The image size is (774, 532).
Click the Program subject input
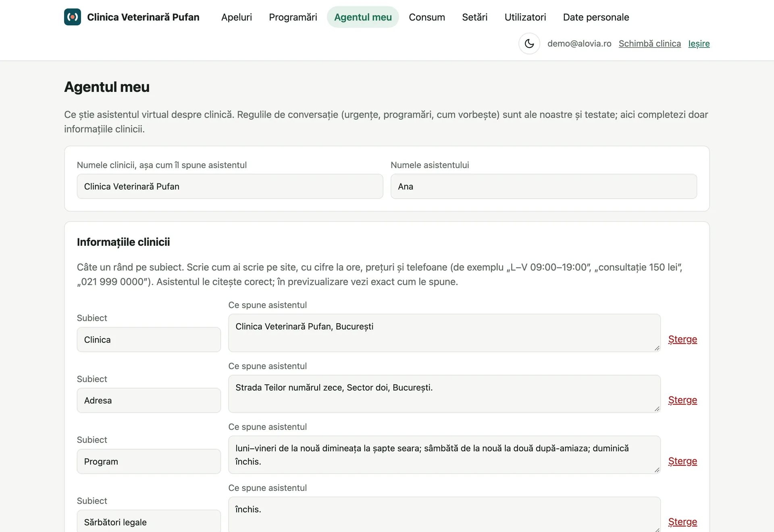pyautogui.click(x=149, y=461)
